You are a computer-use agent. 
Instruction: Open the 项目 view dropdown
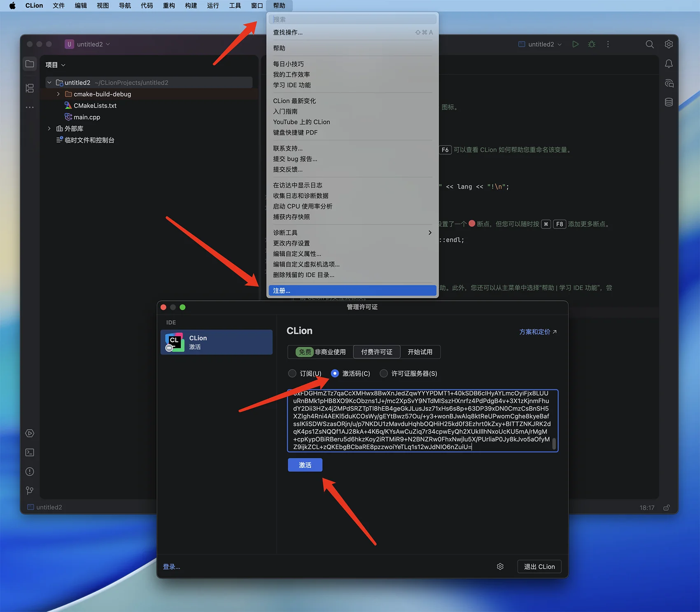[55, 65]
